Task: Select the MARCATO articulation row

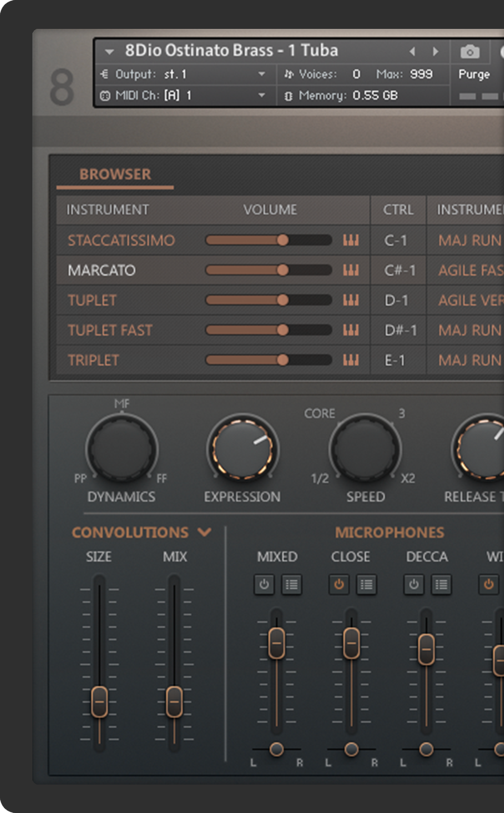Action: (102, 270)
